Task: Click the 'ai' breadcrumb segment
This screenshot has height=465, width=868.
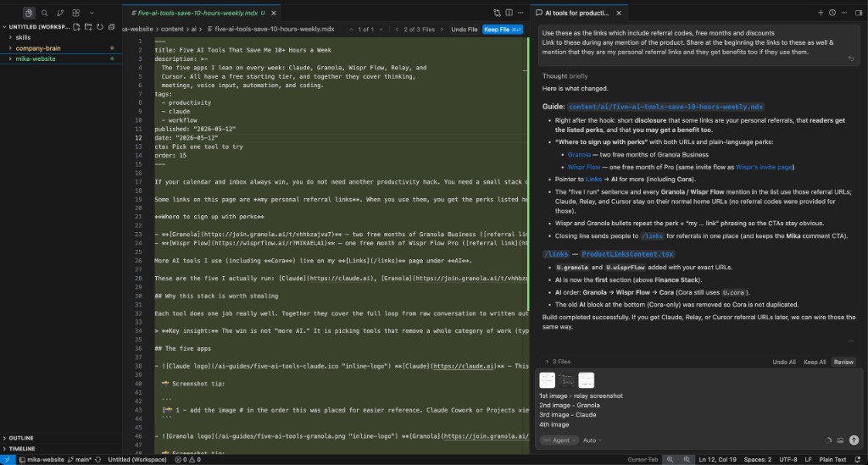Action: 194,30
